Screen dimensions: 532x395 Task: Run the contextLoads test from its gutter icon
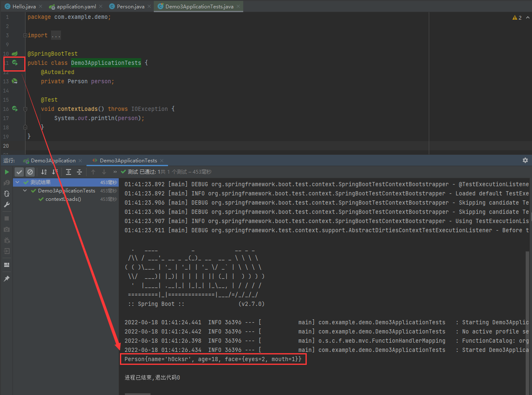tap(15, 109)
